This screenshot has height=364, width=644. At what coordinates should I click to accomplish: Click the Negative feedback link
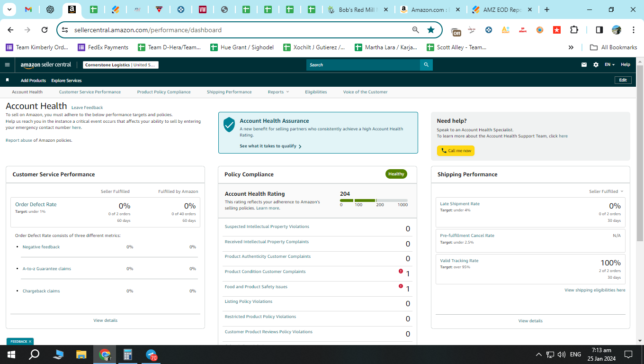[41, 247]
